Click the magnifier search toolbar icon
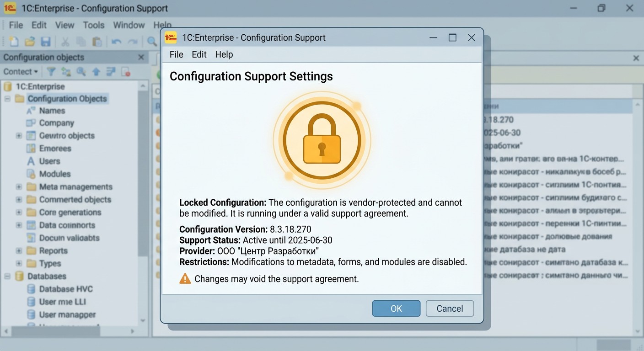 point(152,42)
